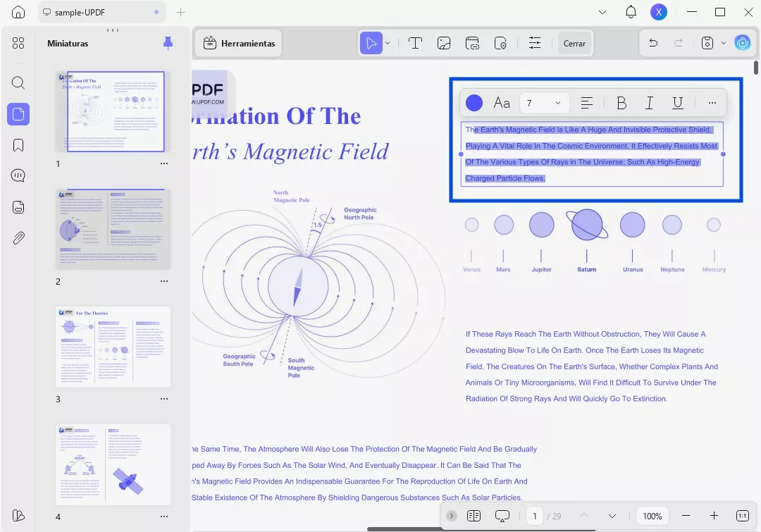Click Cerrar to exit editing
This screenshot has width=761, height=532.
click(575, 43)
